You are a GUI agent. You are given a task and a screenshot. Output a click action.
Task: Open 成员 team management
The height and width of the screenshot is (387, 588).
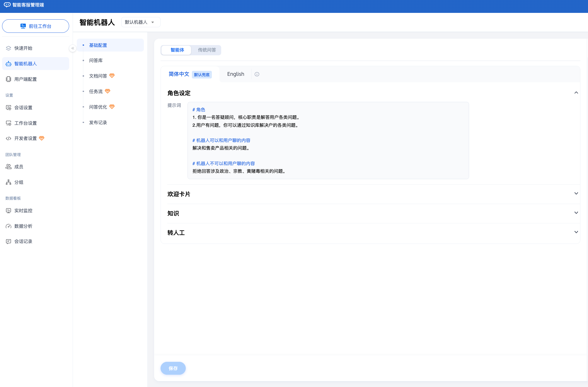pyautogui.click(x=19, y=167)
